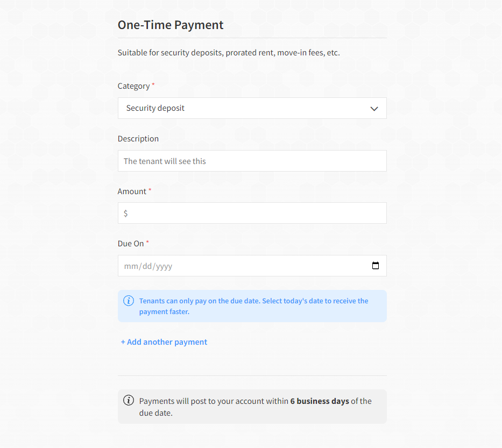The width and height of the screenshot is (502, 448).
Task: Select the dd segment of the Due On date
Action: coord(147,266)
